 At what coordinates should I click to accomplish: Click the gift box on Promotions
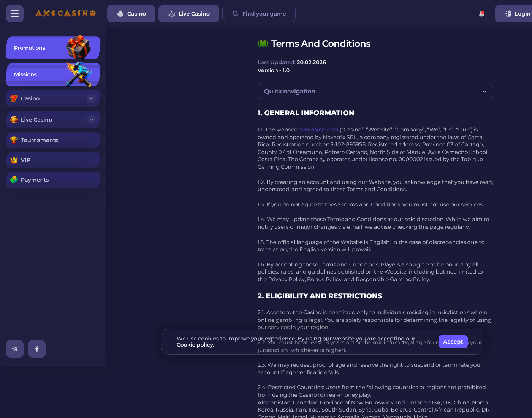click(x=78, y=47)
